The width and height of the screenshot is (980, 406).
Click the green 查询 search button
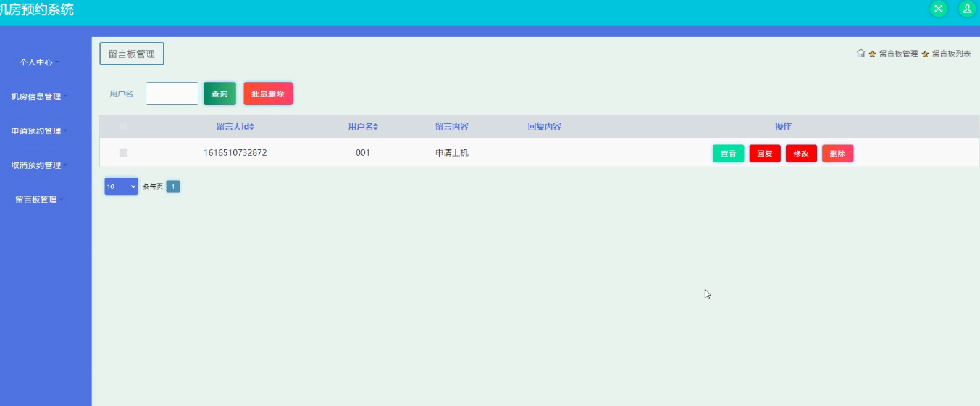(219, 94)
